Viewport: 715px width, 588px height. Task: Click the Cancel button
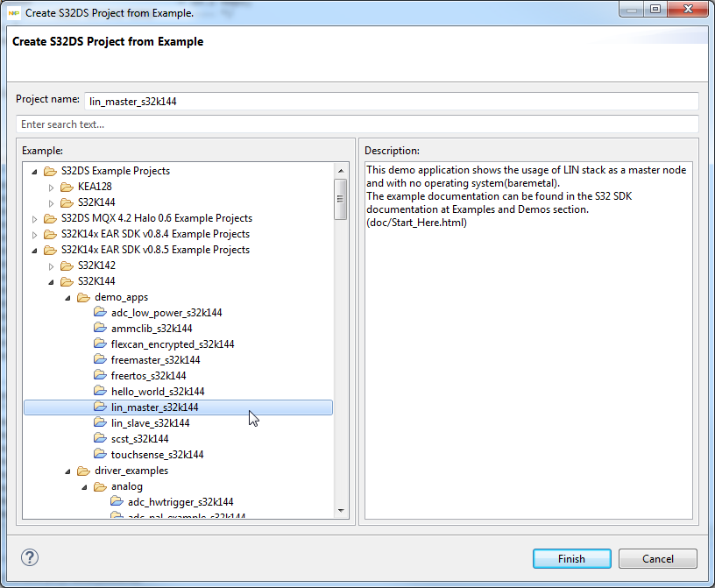coord(657,559)
